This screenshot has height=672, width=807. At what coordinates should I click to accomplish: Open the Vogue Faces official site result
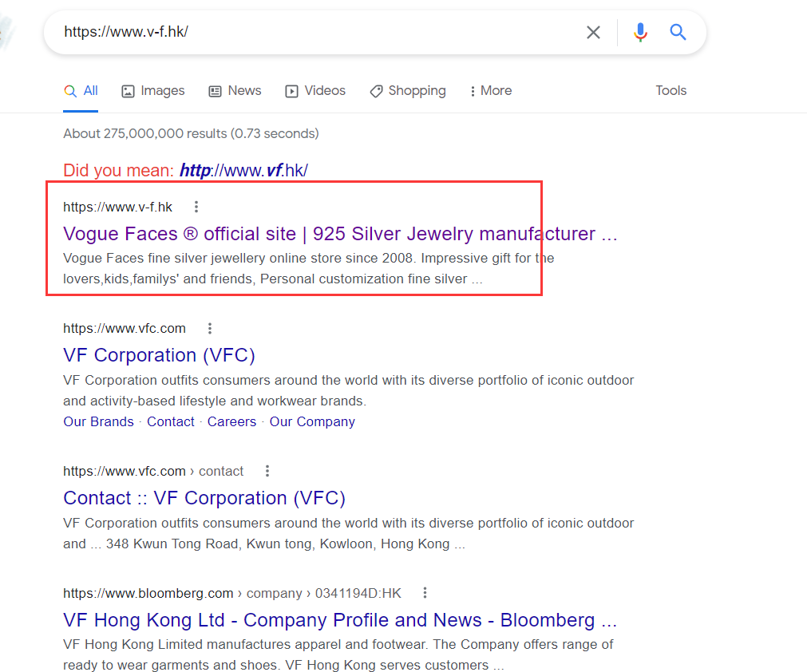tap(340, 234)
